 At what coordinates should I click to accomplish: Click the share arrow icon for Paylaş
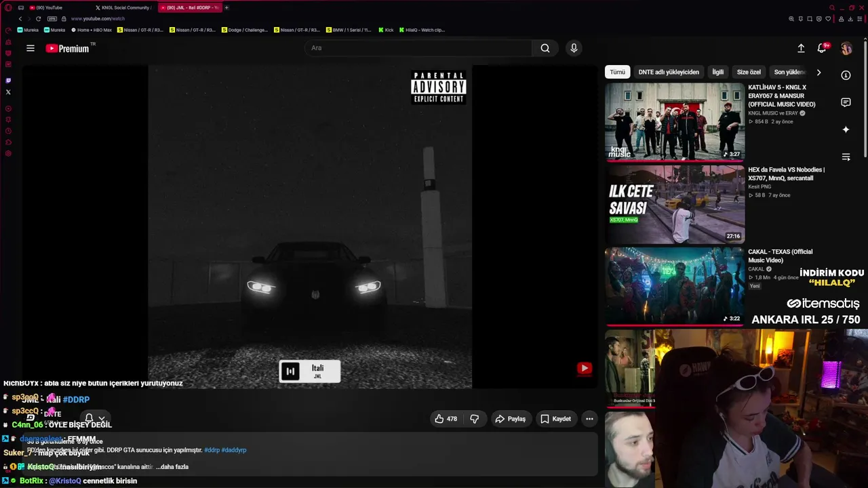(x=500, y=419)
